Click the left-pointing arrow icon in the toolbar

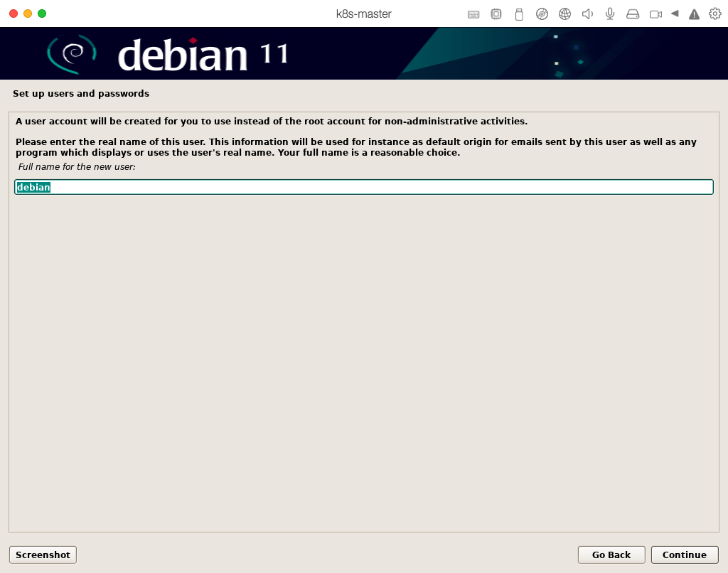(675, 14)
